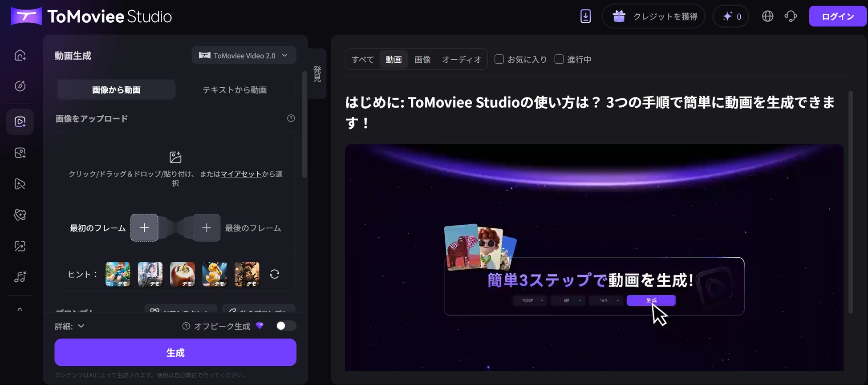
Task: Open the sidebar image editing icon
Action: tap(20, 246)
